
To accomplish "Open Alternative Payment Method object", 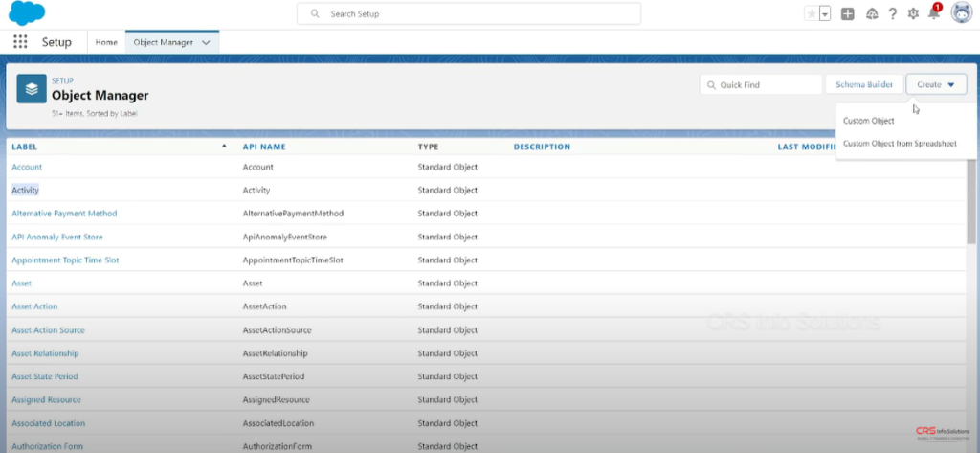I will click(64, 214).
